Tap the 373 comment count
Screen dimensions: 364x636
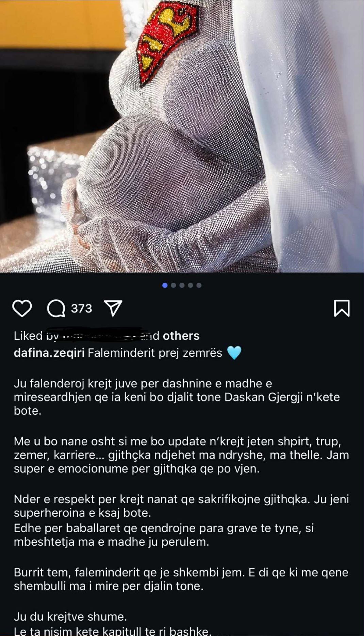pyautogui.click(x=82, y=308)
